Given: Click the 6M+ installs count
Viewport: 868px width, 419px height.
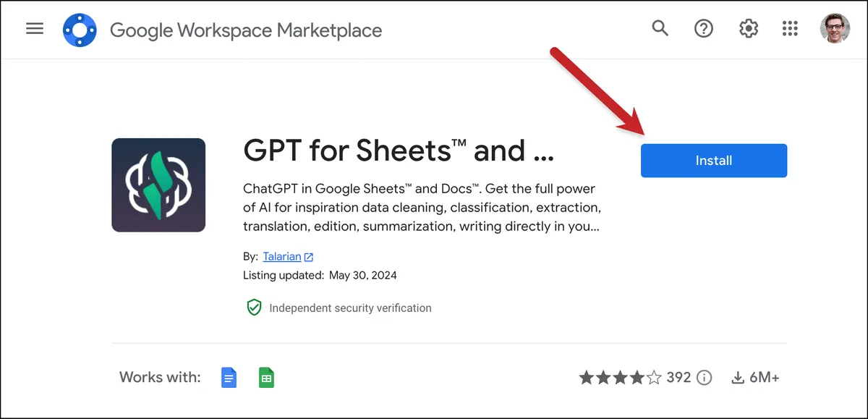Looking at the screenshot, I should [764, 378].
